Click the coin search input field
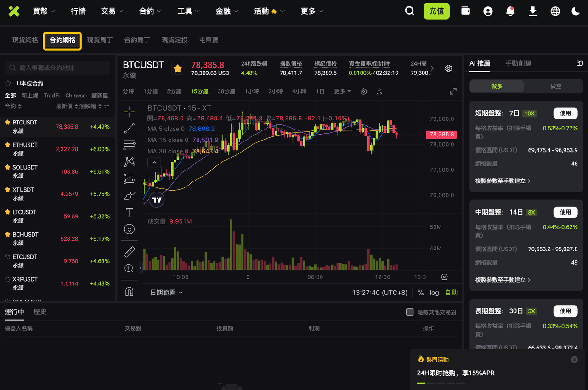Viewport: 588px width, 390px height. 57,68
